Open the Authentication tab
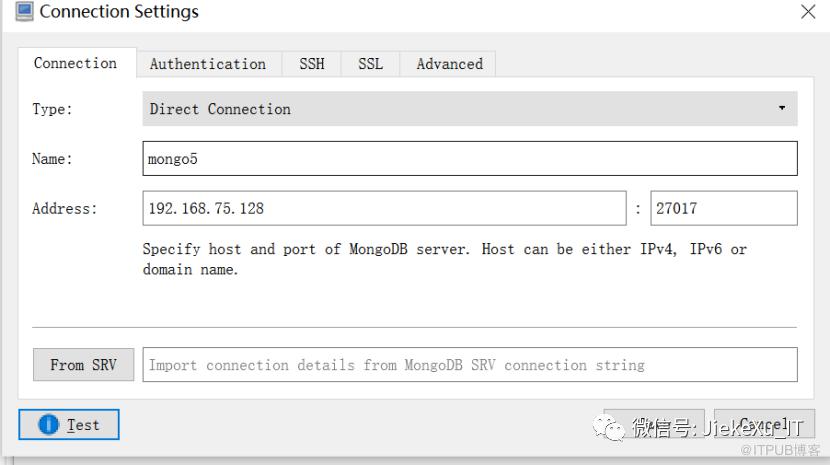This screenshot has height=465, width=830. pyautogui.click(x=208, y=64)
